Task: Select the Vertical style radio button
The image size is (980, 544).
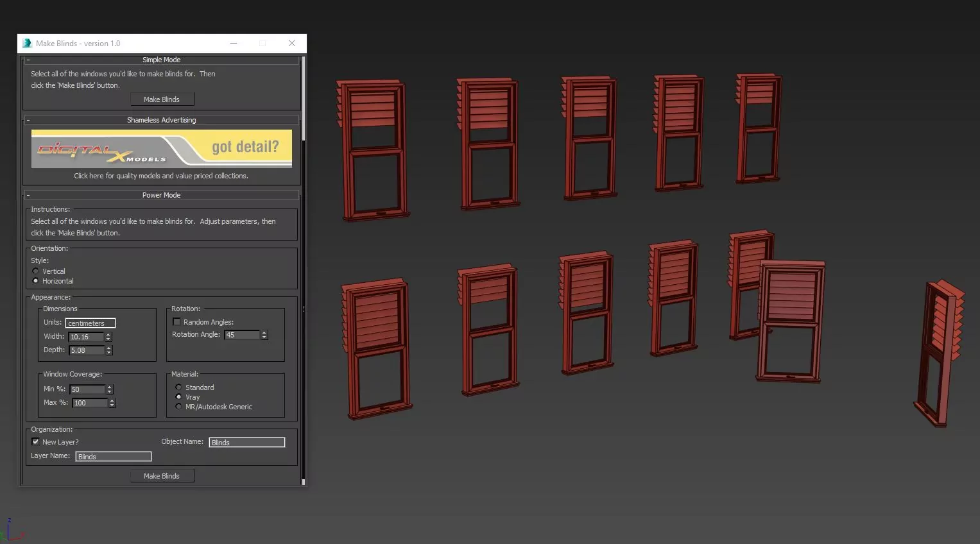Action: [36, 271]
